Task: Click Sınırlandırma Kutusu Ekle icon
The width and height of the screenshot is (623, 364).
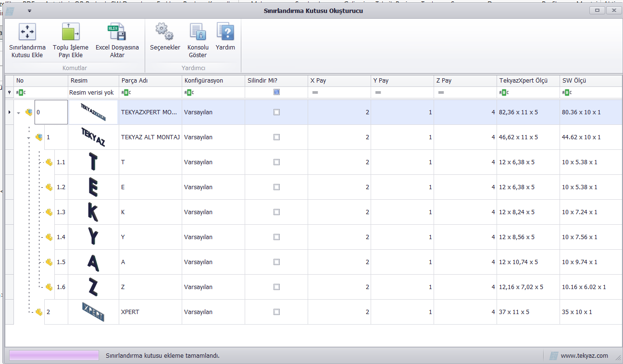Action: [x=27, y=32]
